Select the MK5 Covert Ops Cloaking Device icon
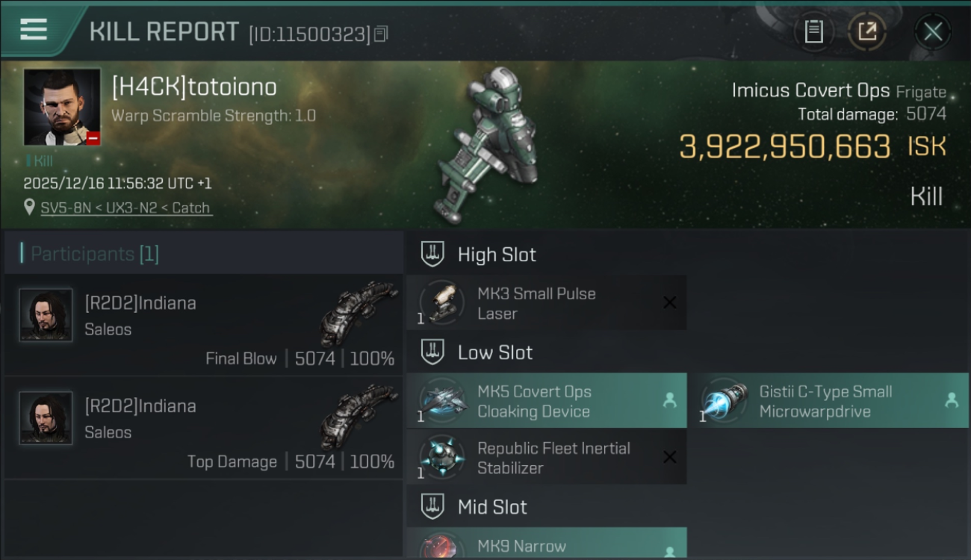971x560 pixels. 442,400
